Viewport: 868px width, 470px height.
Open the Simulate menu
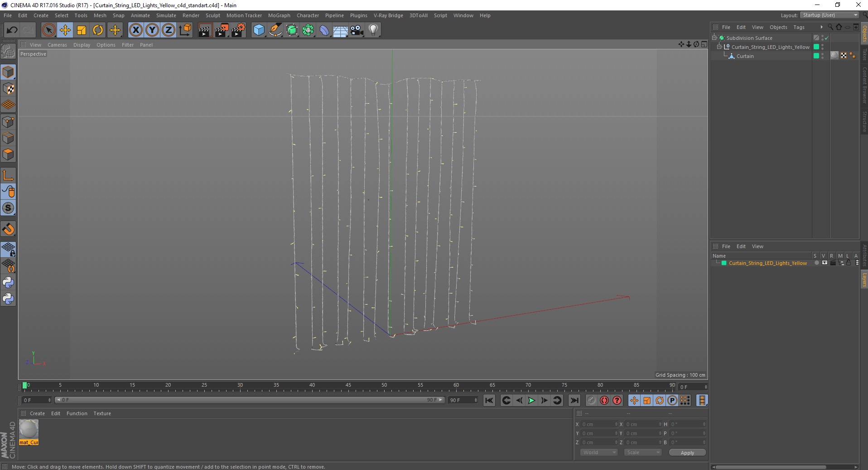click(166, 15)
